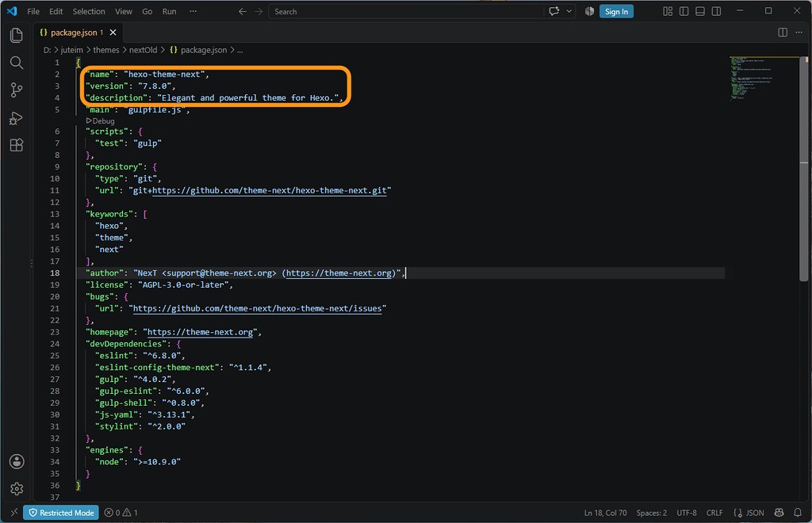This screenshot has height=523, width=812.
Task: Open the Extensions view
Action: click(17, 145)
